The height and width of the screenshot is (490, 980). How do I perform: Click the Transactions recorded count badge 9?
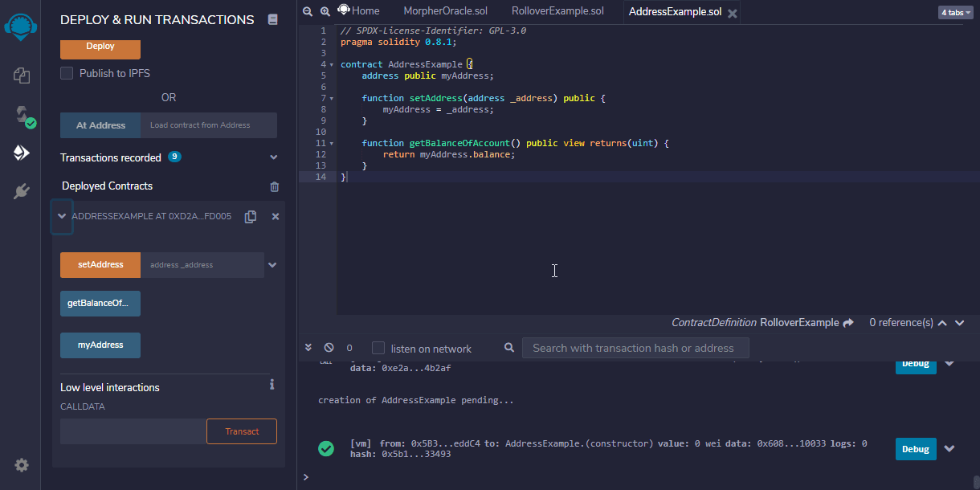coord(174,157)
